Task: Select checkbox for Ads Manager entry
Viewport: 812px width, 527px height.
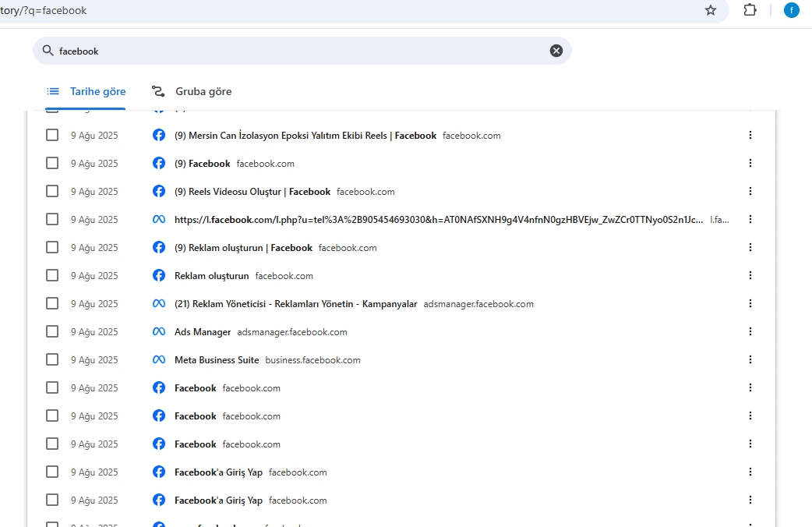Action: (52, 331)
